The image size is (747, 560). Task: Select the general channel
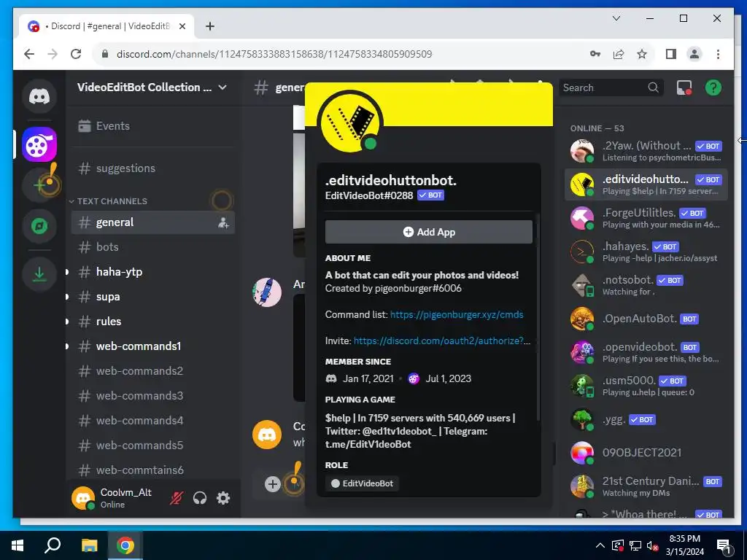click(x=152, y=222)
